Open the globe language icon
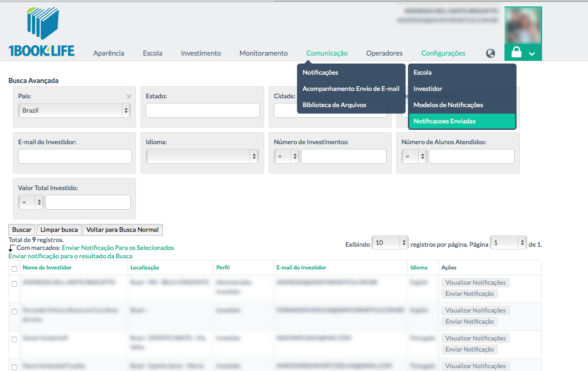The height and width of the screenshot is (371, 588). pos(491,53)
